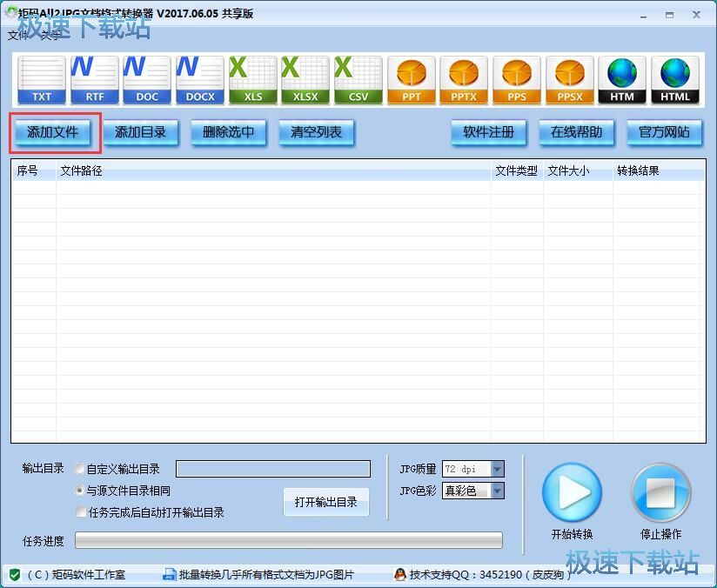717x588 pixels.
Task: Select the CSV format icon
Action: (358, 78)
